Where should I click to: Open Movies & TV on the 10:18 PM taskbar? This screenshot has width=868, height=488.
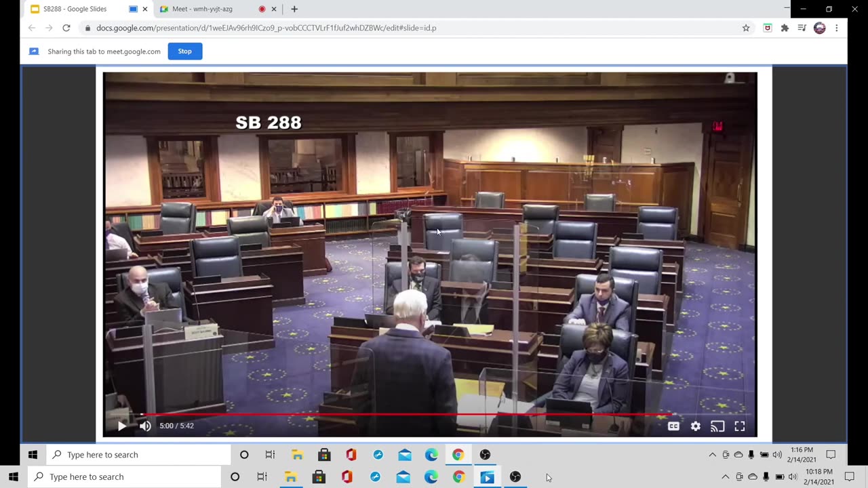[x=487, y=477]
